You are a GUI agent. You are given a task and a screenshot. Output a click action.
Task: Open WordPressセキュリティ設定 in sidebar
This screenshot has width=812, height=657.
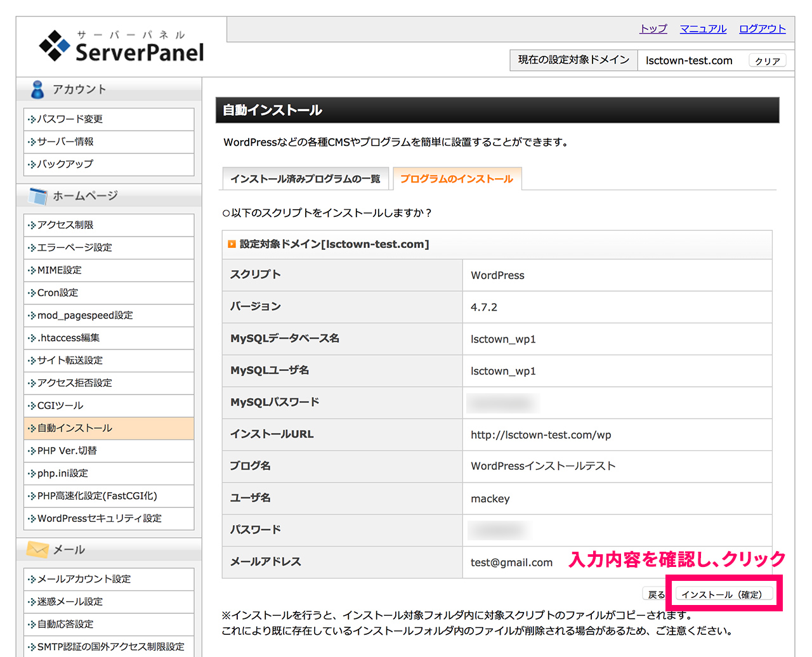pos(100,519)
